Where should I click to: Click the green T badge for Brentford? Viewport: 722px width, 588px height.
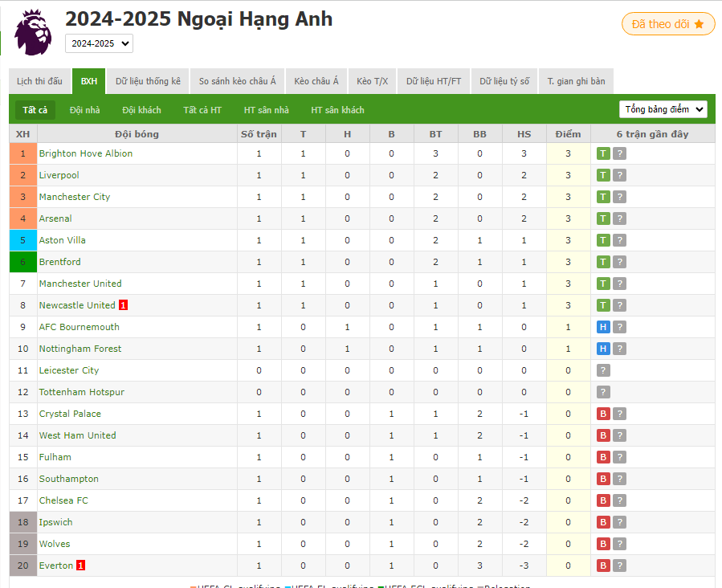[603, 262]
